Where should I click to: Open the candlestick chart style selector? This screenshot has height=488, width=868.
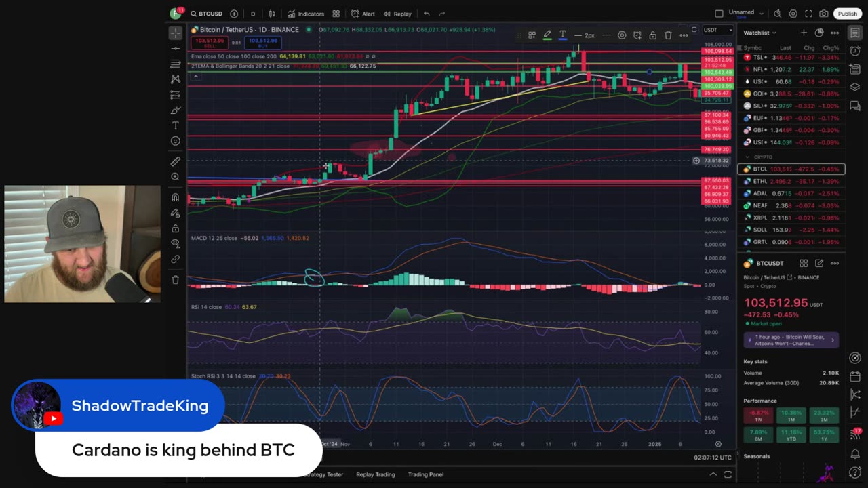(272, 14)
